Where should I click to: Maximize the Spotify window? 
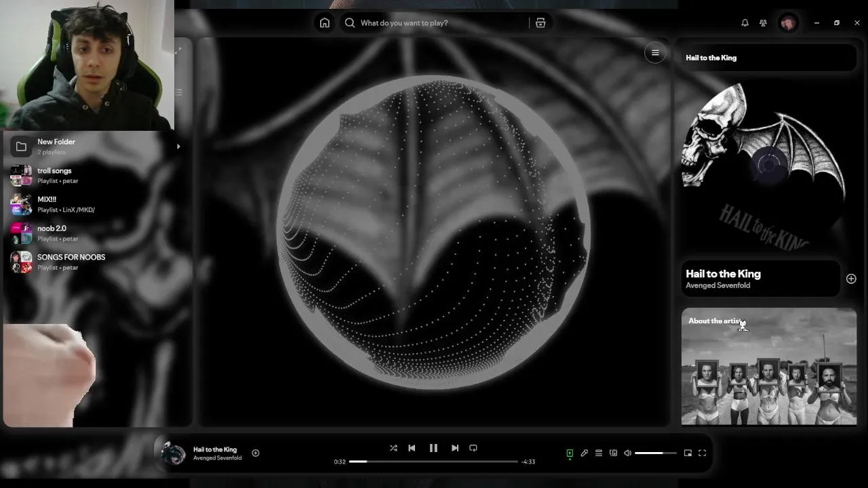tap(837, 23)
